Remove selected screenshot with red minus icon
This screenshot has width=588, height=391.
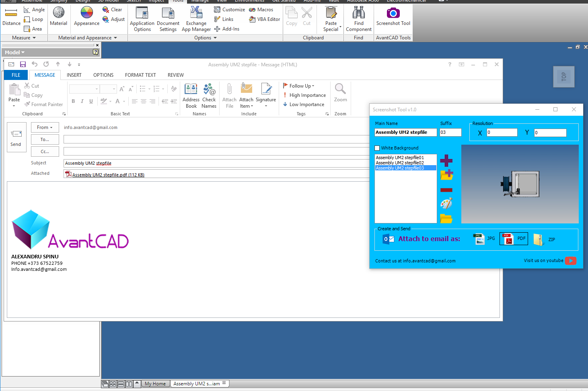click(x=446, y=190)
